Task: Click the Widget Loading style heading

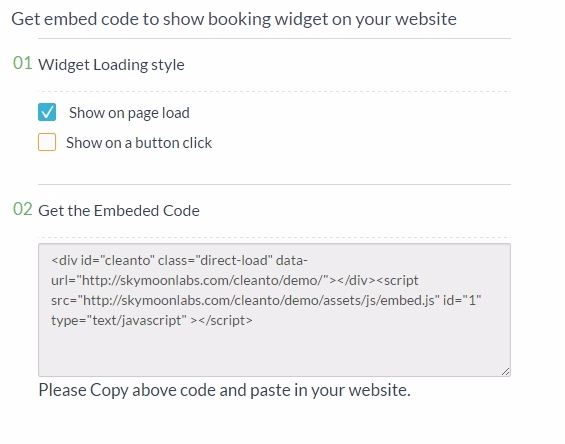Action: (111, 65)
